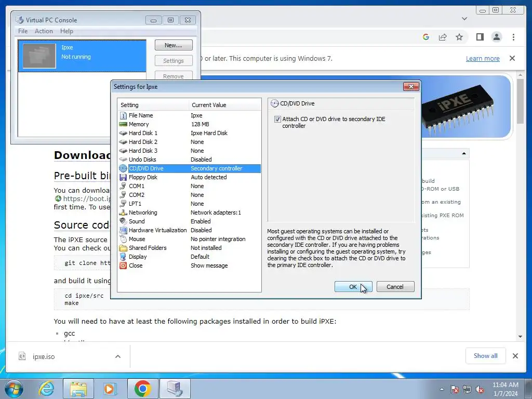The height and width of the screenshot is (399, 532).
Task: Click the Hard Disk 3 icon
Action: 123,151
